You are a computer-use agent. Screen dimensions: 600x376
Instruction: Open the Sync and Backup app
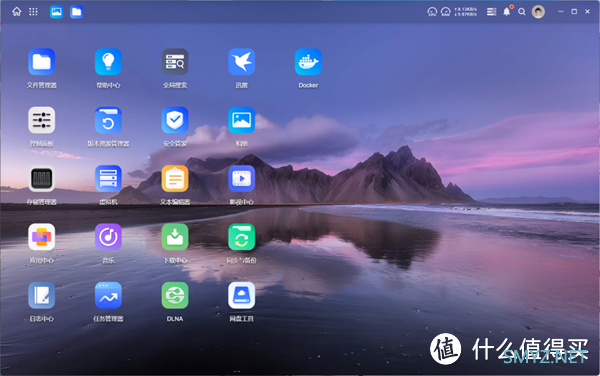(241, 237)
